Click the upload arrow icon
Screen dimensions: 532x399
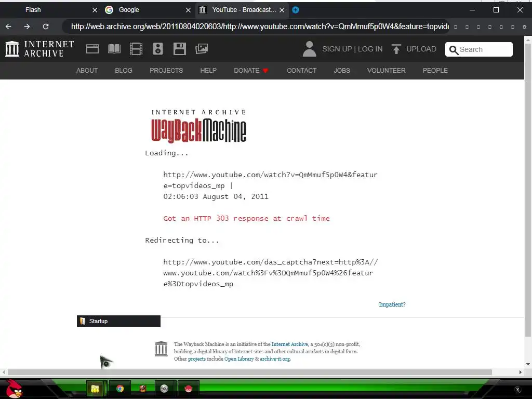[x=396, y=49]
